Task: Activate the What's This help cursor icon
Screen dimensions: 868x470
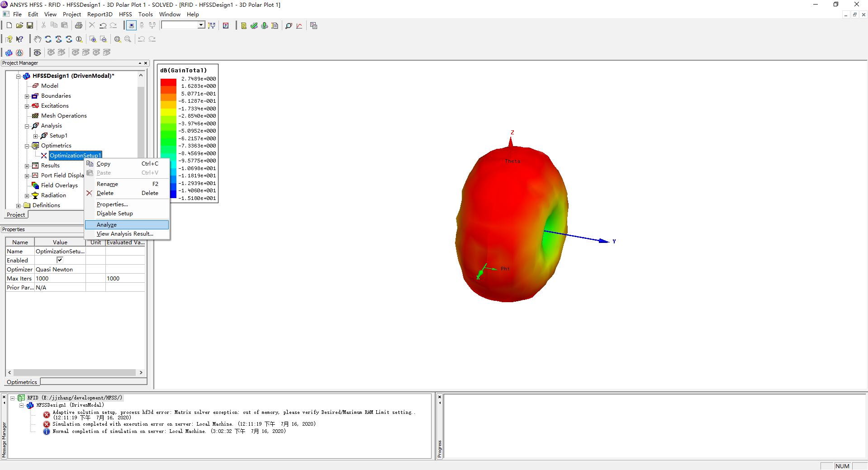Action: point(19,39)
